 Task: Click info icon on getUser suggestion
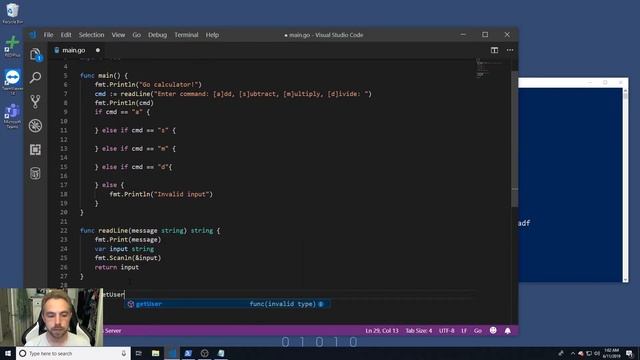(x=321, y=304)
